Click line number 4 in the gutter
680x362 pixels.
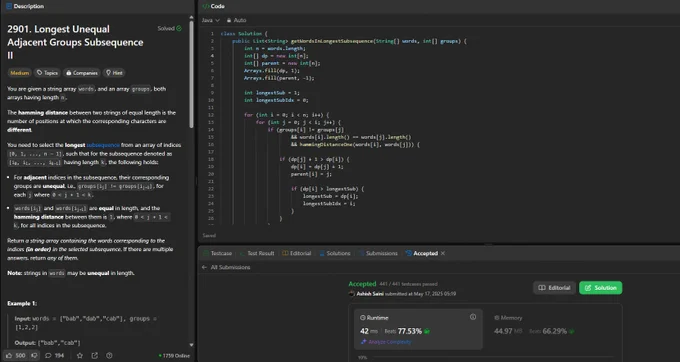coord(212,55)
